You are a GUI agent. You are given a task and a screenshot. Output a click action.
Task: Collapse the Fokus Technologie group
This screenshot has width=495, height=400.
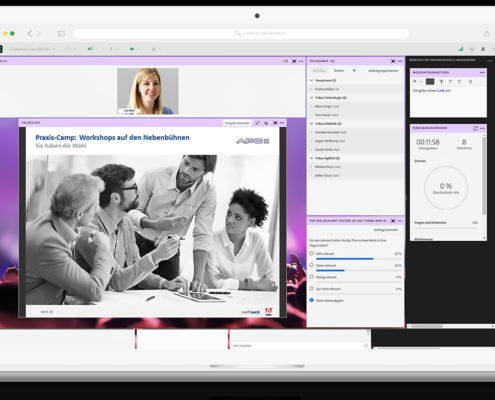pos(312,98)
